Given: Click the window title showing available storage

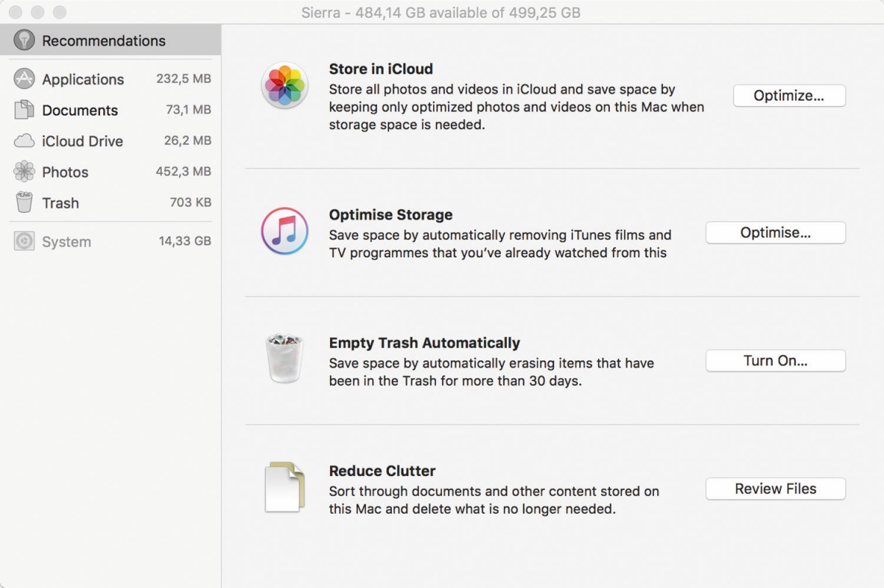Looking at the screenshot, I should coord(441,13).
